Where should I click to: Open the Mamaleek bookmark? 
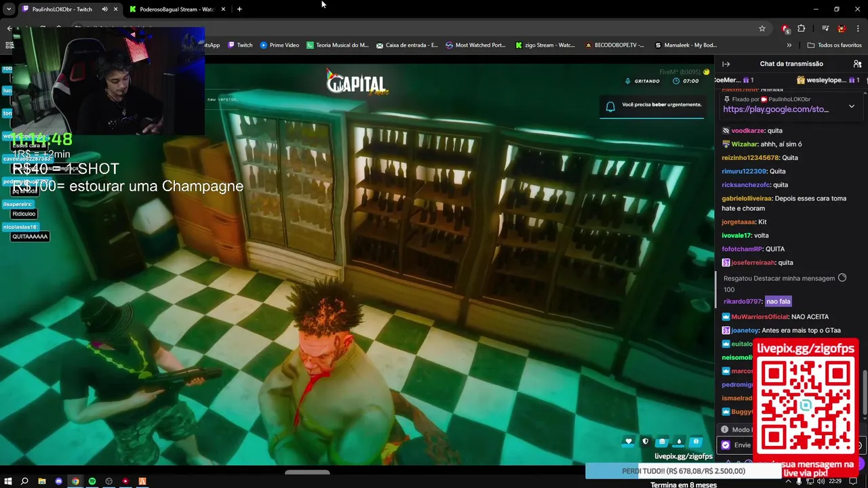tap(686, 45)
